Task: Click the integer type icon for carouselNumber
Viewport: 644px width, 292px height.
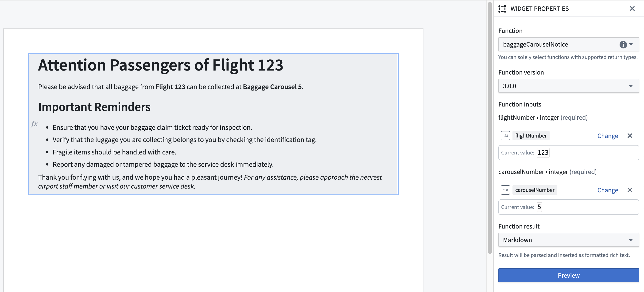Action: click(505, 190)
